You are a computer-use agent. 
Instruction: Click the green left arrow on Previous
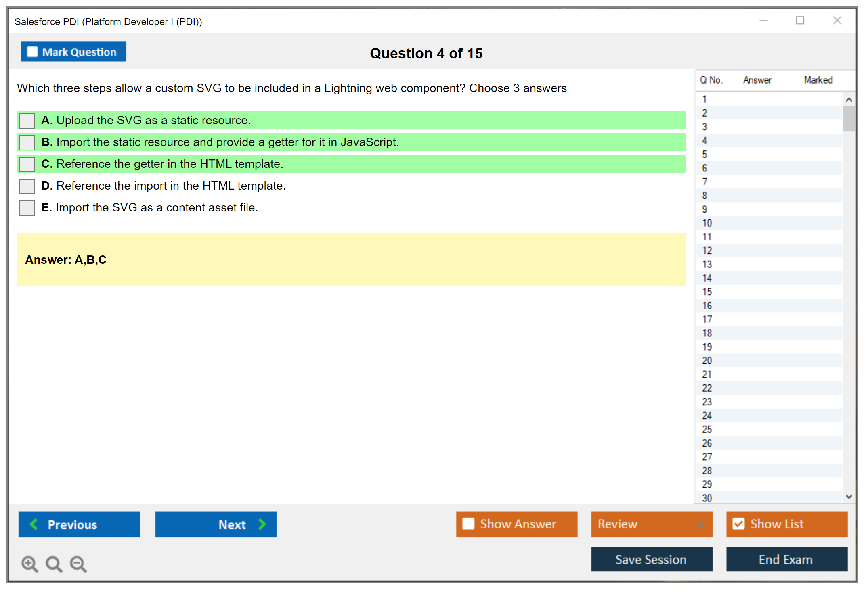[34, 524]
